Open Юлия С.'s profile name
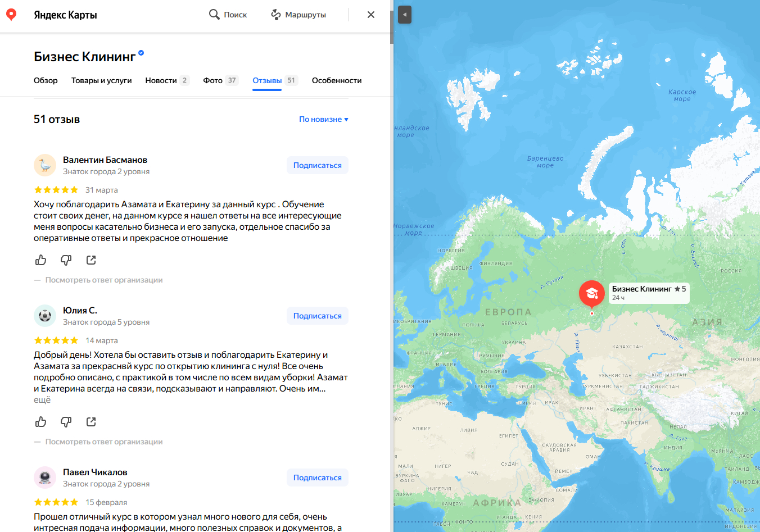Image resolution: width=760 pixels, height=532 pixels. (x=80, y=310)
